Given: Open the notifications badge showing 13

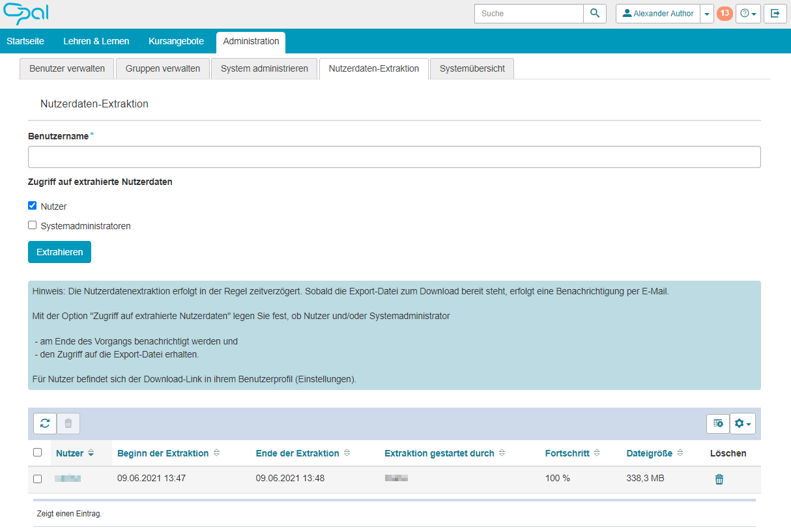Looking at the screenshot, I should click(725, 13).
